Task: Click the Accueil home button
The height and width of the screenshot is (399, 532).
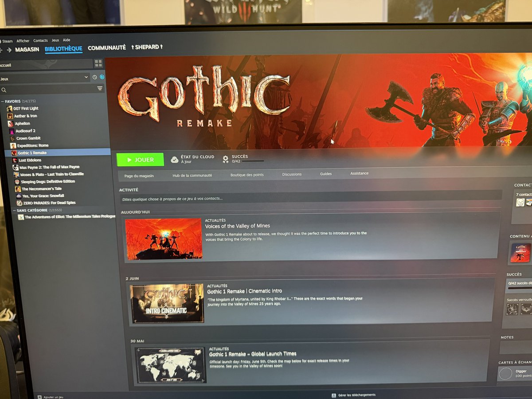Action: [x=46, y=65]
